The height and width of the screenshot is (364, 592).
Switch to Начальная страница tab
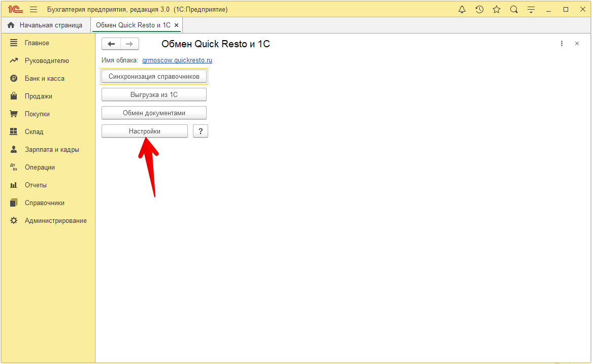tap(46, 25)
